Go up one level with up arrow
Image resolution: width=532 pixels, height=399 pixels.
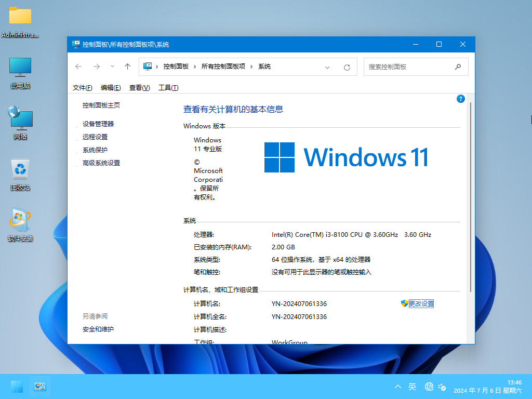pyautogui.click(x=128, y=66)
